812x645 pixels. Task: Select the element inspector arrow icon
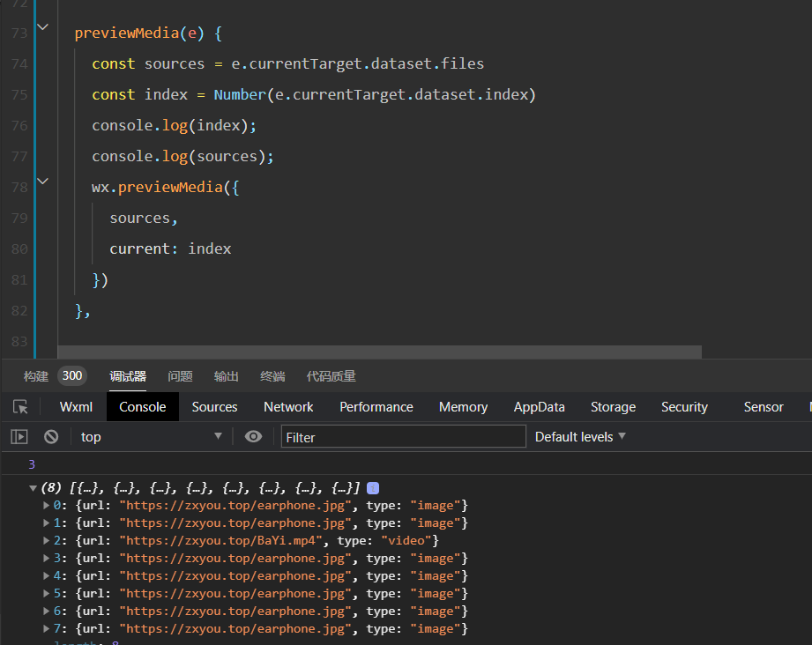pyautogui.click(x=20, y=407)
